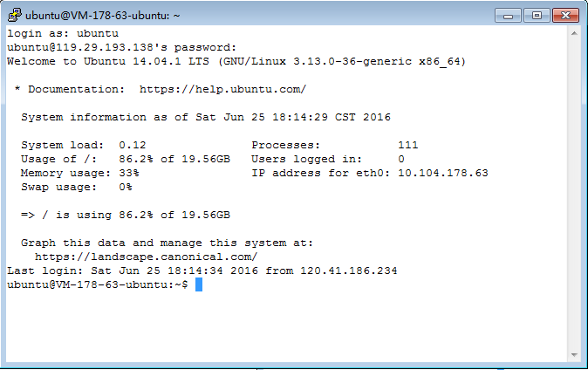588x370 pixels.
Task: Maximize the PuTTY terminal window
Action: tap(537, 16)
